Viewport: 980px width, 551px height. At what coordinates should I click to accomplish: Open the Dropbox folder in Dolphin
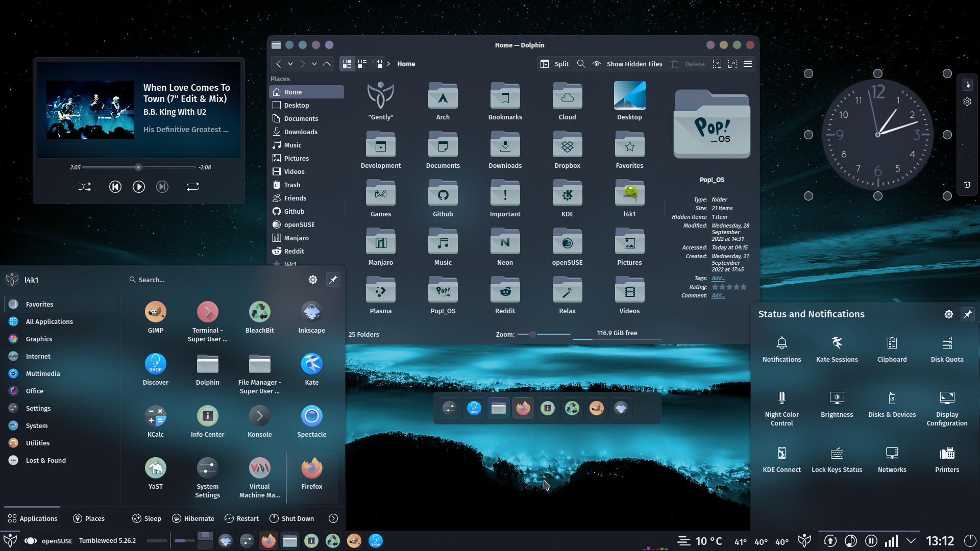[567, 149]
